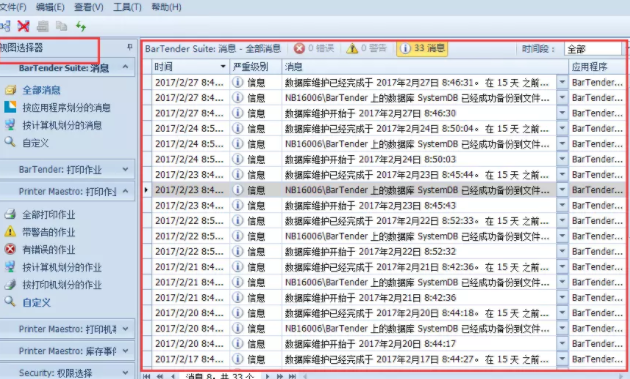Pin the 视图选择器 panel
The image size is (630, 379).
(x=130, y=47)
